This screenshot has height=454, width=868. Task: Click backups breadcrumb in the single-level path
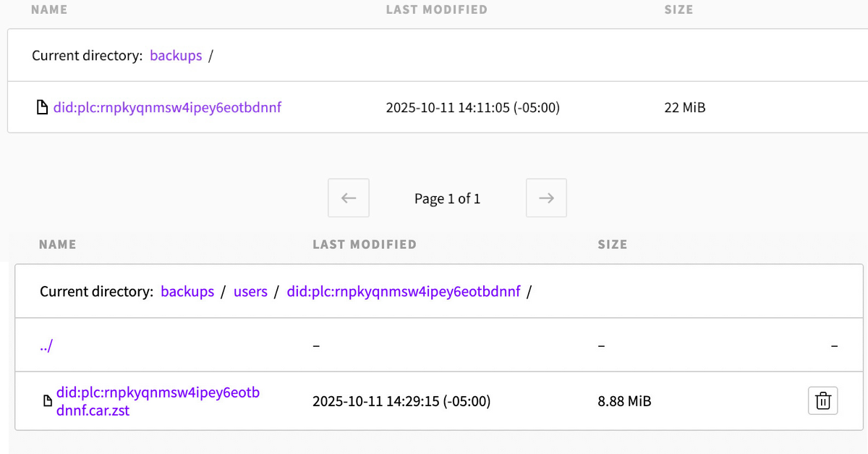[x=176, y=56]
